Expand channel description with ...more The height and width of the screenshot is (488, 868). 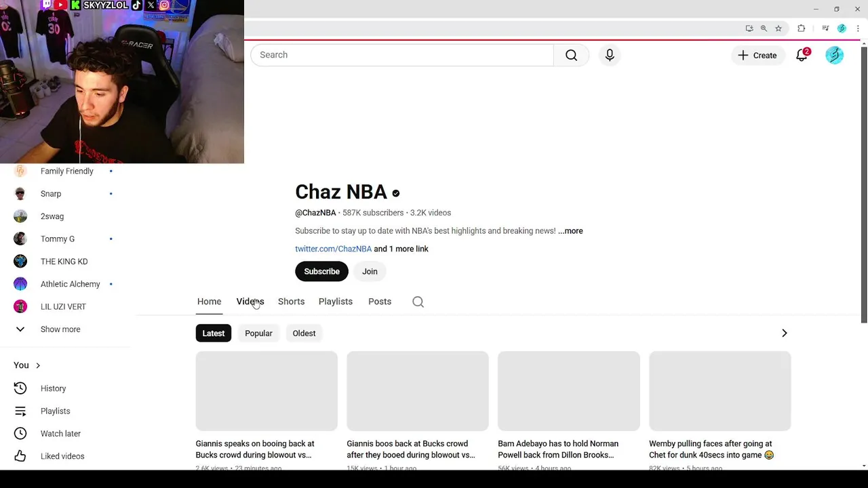click(570, 231)
